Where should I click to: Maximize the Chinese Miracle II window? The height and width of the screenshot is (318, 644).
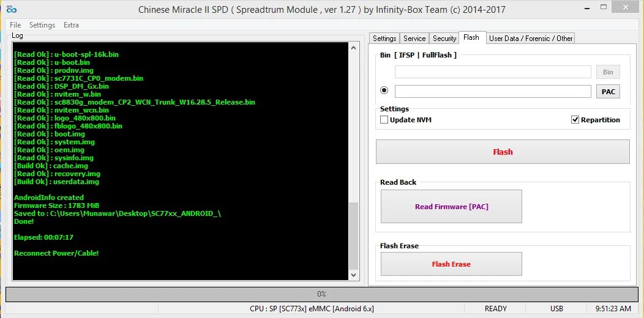(x=604, y=7)
